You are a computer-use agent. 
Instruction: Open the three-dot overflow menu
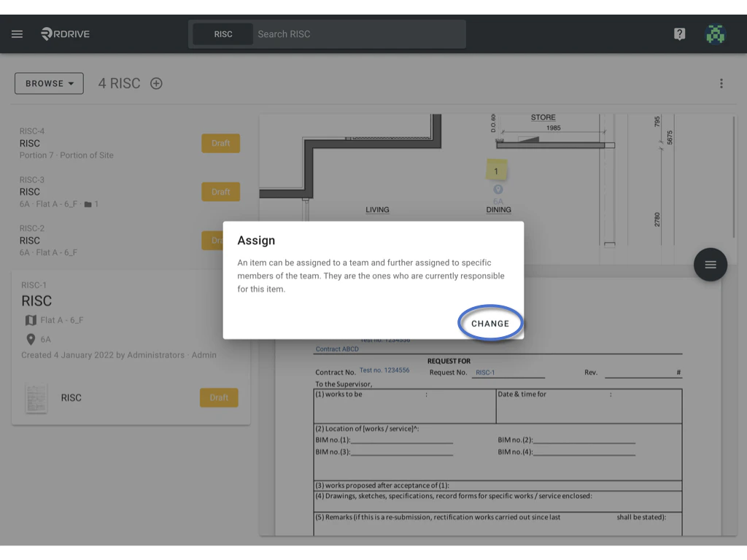[721, 83]
